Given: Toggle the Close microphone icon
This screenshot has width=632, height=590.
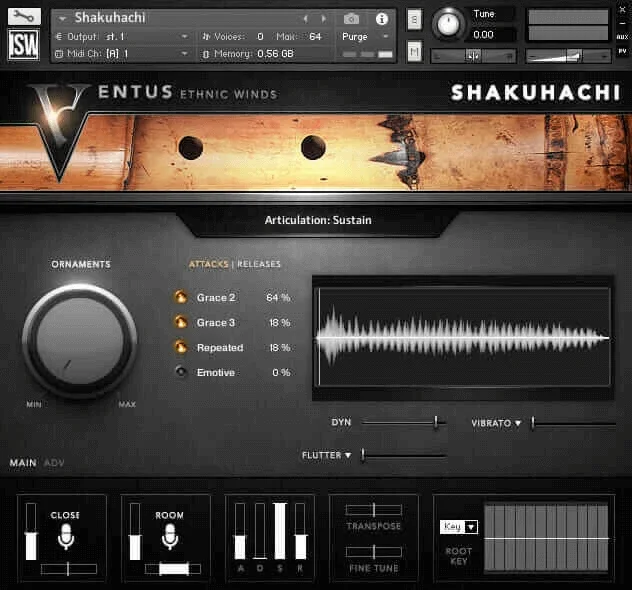Looking at the screenshot, I should coord(66,537).
